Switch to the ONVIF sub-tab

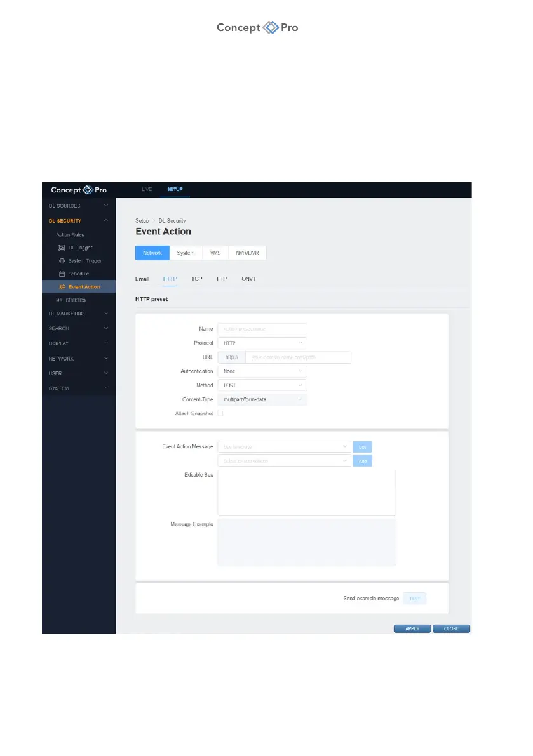(249, 279)
